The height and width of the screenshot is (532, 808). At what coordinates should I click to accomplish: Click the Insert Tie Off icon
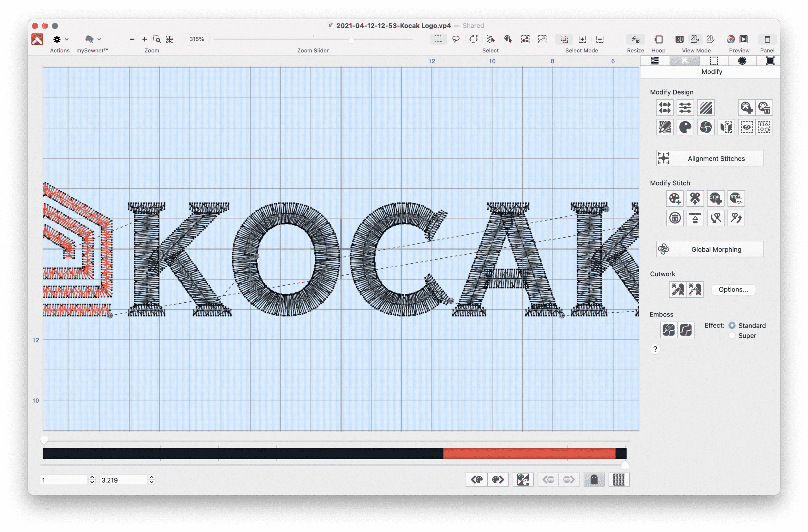pyautogui.click(x=736, y=218)
